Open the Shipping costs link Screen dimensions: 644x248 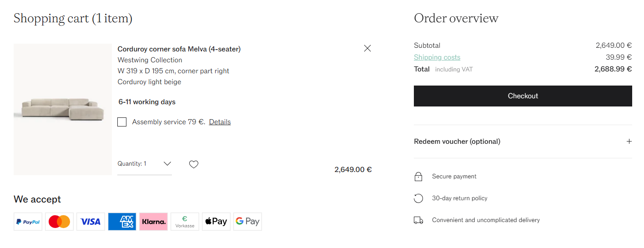coord(437,57)
